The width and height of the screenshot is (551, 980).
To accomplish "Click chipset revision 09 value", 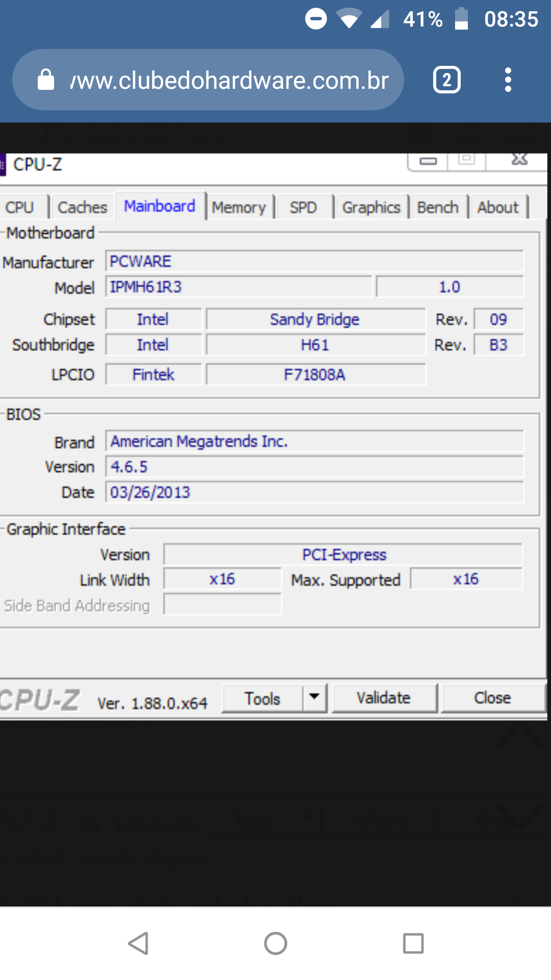I will click(498, 320).
